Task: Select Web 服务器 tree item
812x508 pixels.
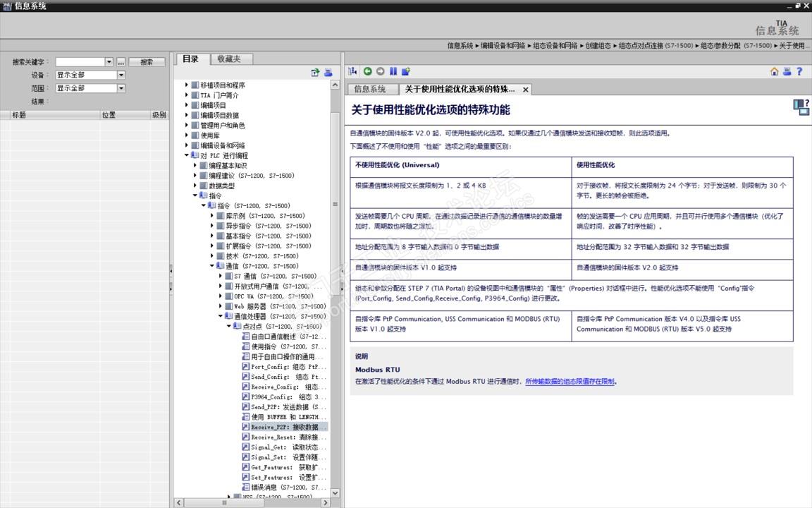Action: click(x=280, y=306)
